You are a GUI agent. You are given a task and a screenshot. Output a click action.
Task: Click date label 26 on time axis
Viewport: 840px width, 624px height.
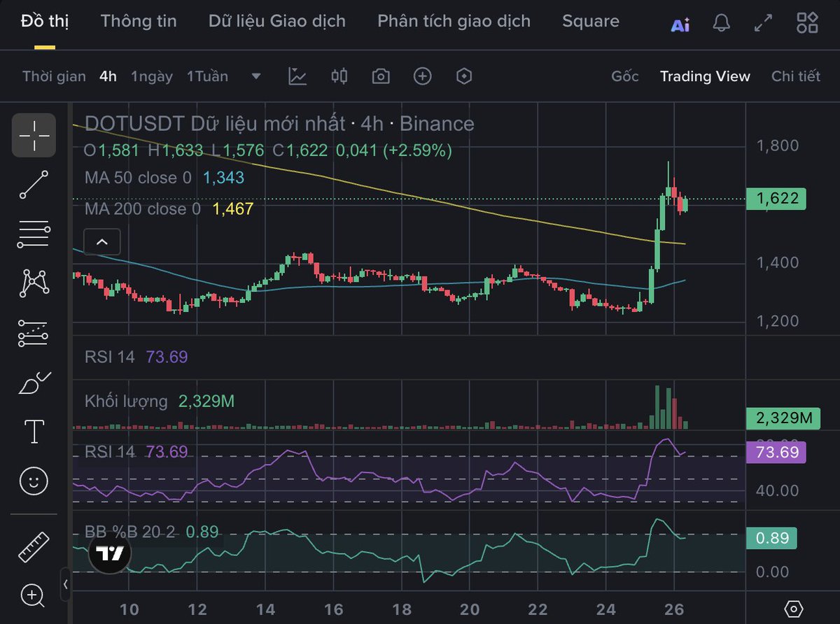point(673,609)
